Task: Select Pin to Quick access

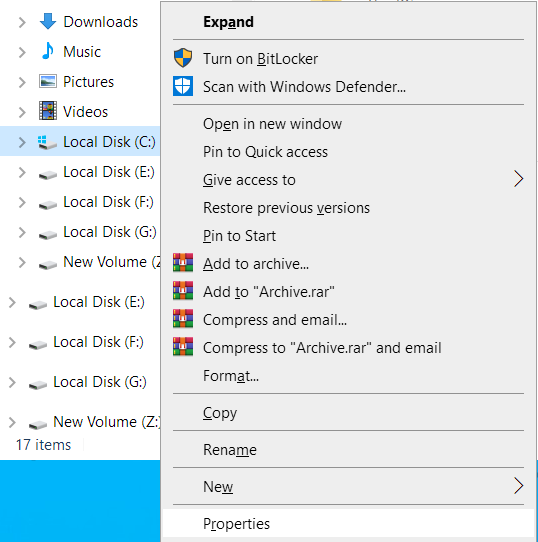Action: [x=349, y=152]
